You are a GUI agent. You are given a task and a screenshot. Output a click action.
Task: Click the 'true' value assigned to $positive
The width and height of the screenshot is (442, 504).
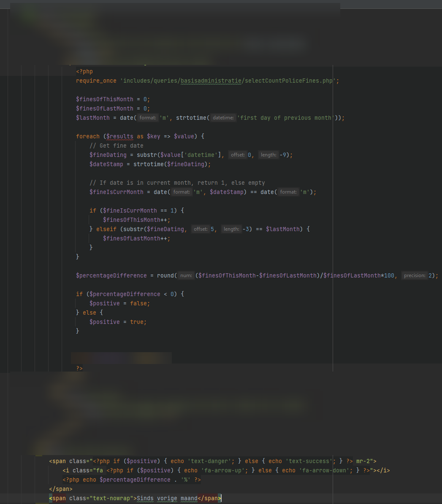[137, 322]
